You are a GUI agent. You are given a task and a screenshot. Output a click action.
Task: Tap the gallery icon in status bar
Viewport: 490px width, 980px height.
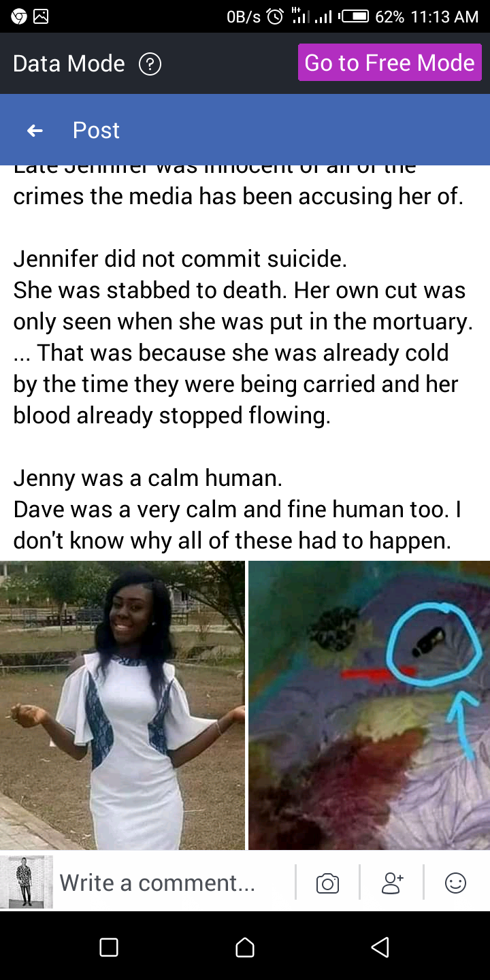point(42,16)
